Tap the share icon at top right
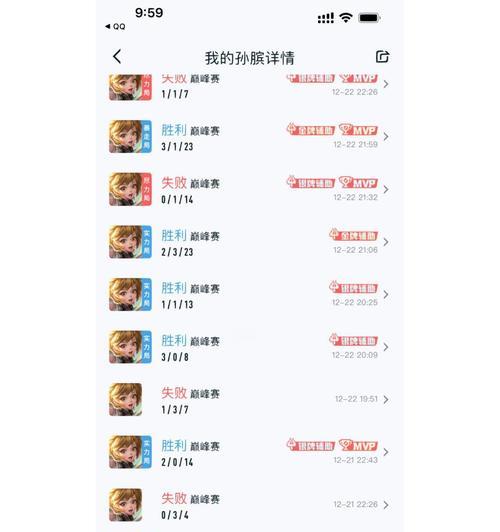Image resolution: width=500 pixels, height=532 pixels. tap(382, 57)
